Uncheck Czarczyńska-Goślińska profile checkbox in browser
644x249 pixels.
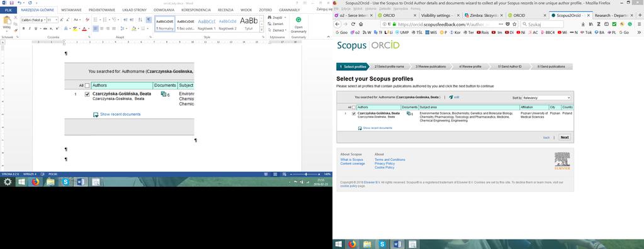[x=354, y=114]
